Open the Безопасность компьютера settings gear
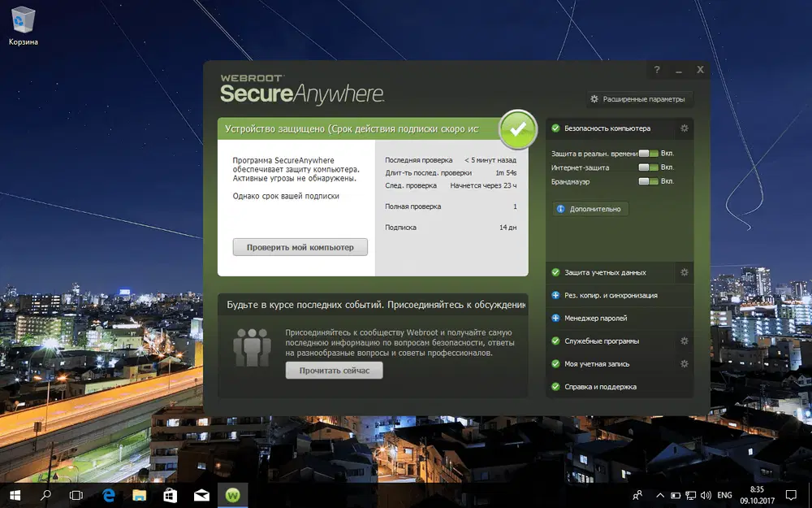The image size is (812, 508). click(684, 128)
